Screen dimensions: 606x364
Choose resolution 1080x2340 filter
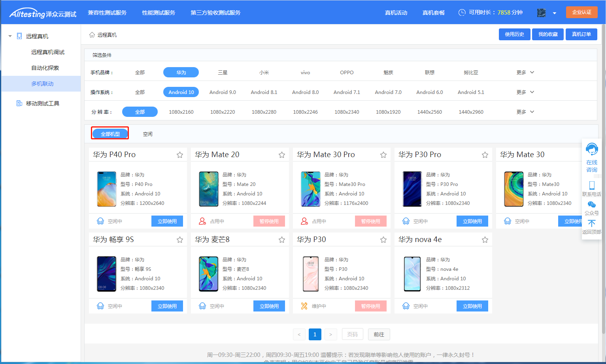click(x=347, y=112)
